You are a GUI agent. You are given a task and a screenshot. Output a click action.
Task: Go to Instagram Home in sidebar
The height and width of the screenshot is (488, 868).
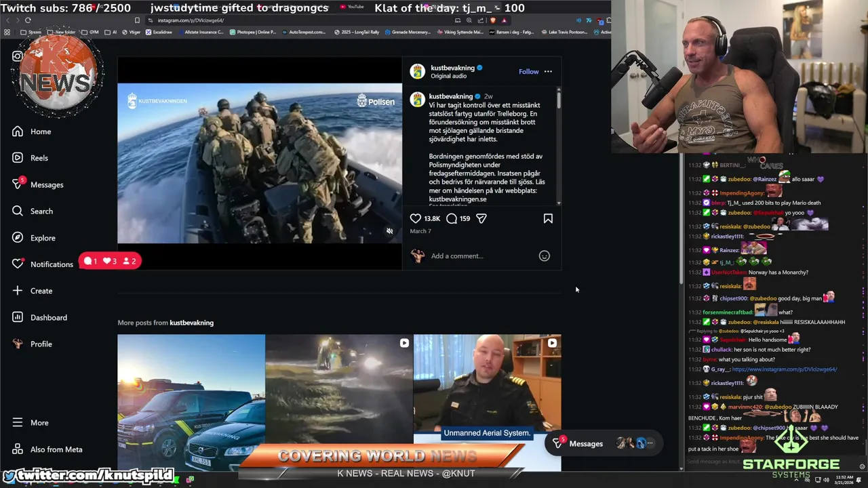(x=32, y=131)
